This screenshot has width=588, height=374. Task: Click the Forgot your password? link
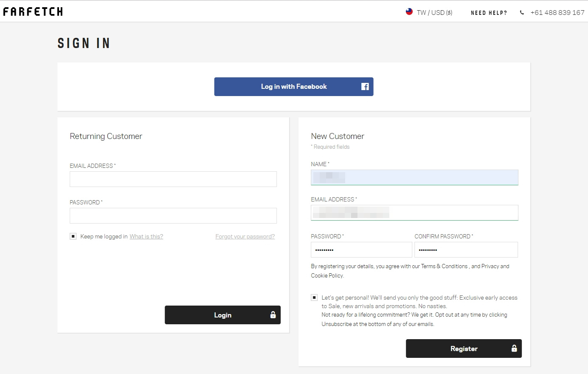[245, 237]
